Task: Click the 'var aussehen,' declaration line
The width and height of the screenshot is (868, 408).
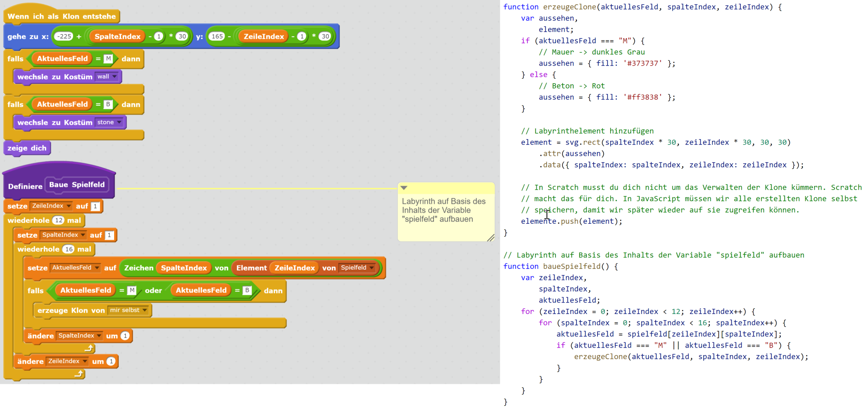Action: [x=549, y=18]
